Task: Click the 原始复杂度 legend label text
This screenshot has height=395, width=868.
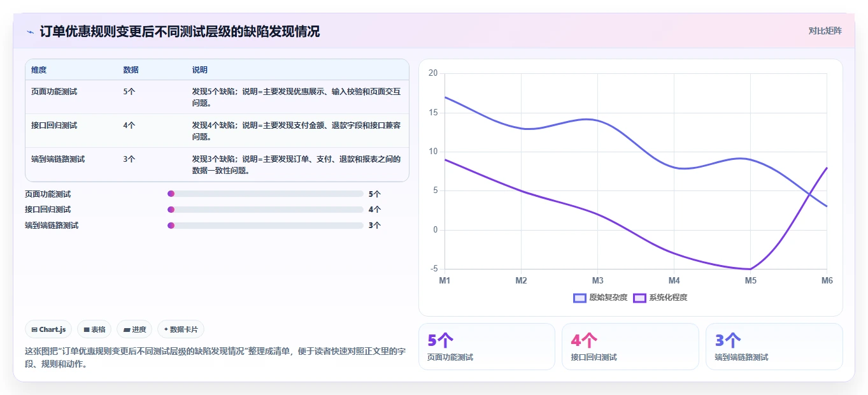Action: click(608, 298)
